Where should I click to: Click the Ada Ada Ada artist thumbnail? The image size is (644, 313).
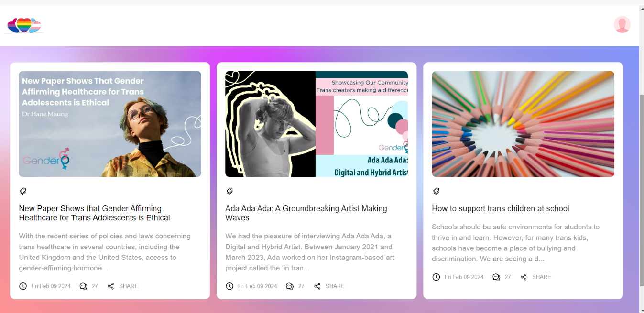point(317,124)
